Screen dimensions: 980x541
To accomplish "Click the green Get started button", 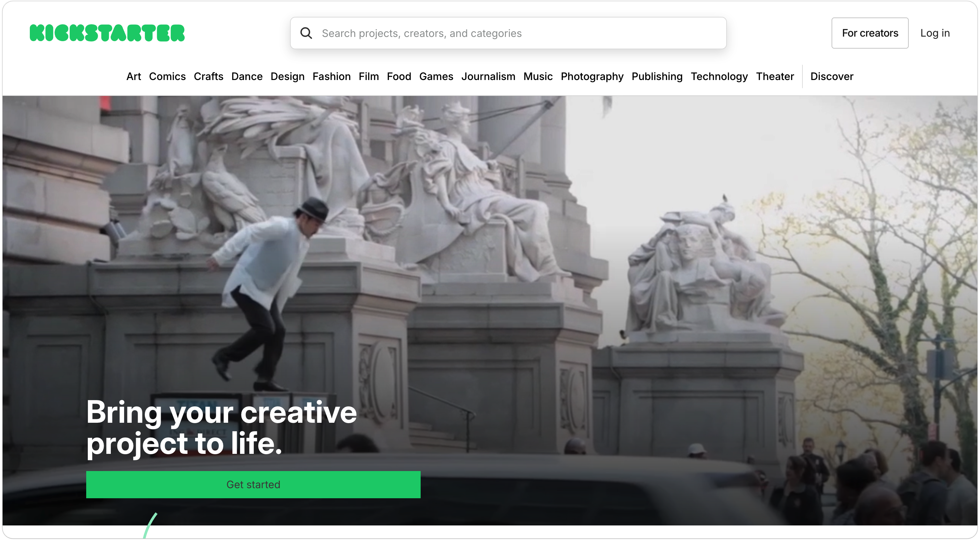I will tap(253, 484).
